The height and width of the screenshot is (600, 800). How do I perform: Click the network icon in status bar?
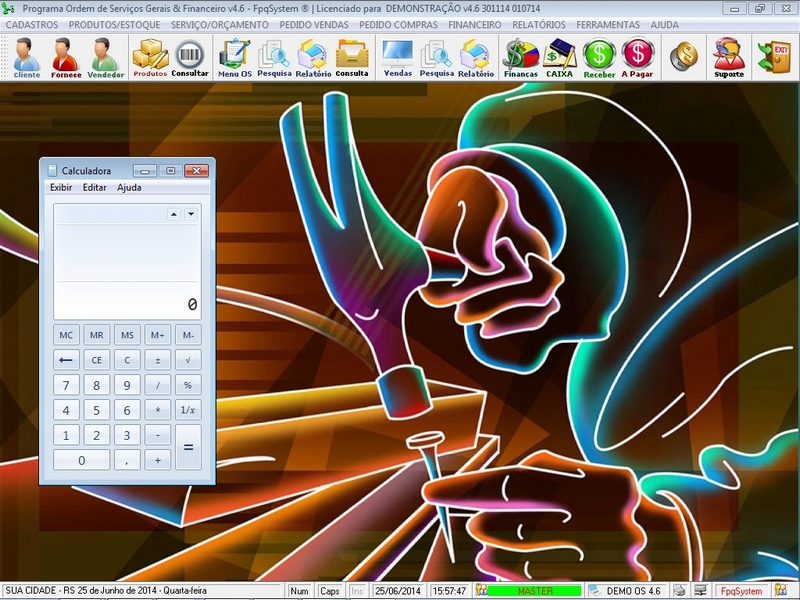point(701,591)
